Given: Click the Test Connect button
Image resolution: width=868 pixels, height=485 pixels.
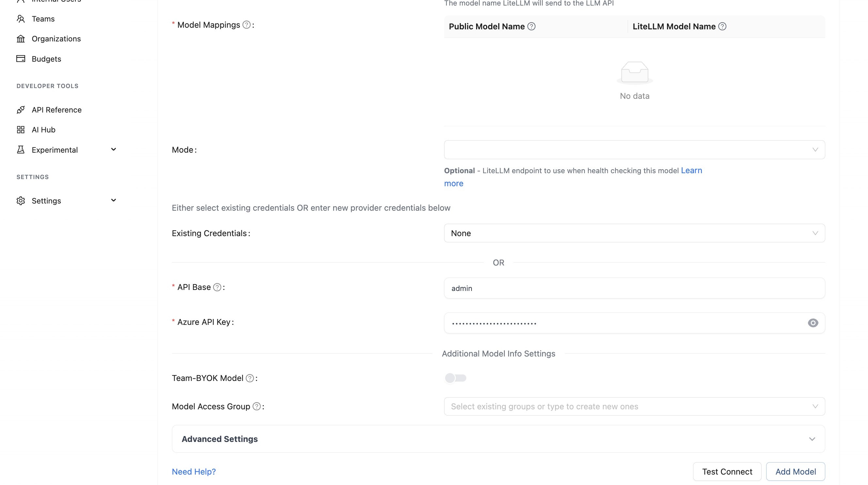Looking at the screenshot, I should pyautogui.click(x=727, y=472).
